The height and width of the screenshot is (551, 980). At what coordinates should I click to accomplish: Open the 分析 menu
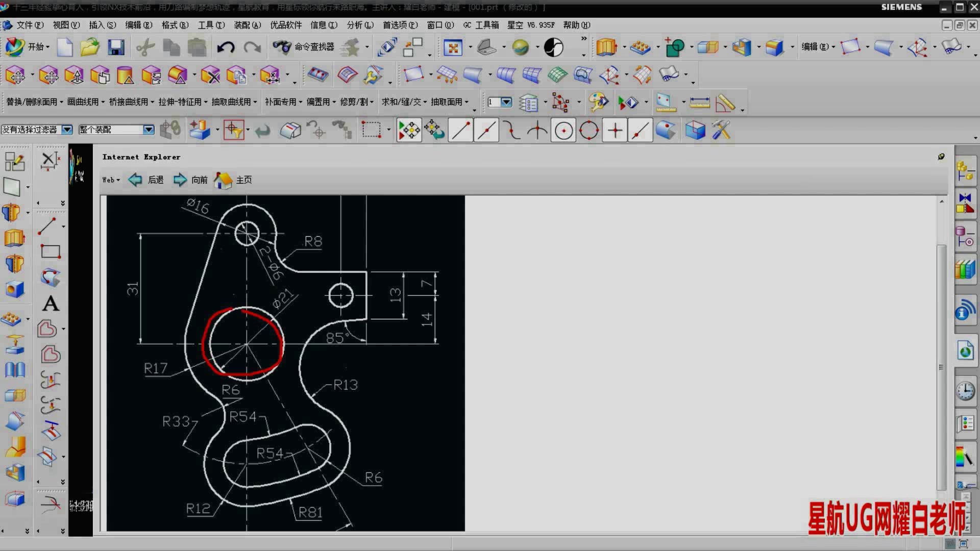point(360,25)
